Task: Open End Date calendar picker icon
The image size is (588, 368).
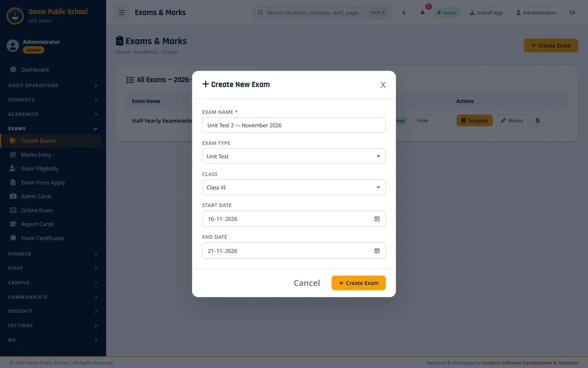Action: (x=377, y=251)
